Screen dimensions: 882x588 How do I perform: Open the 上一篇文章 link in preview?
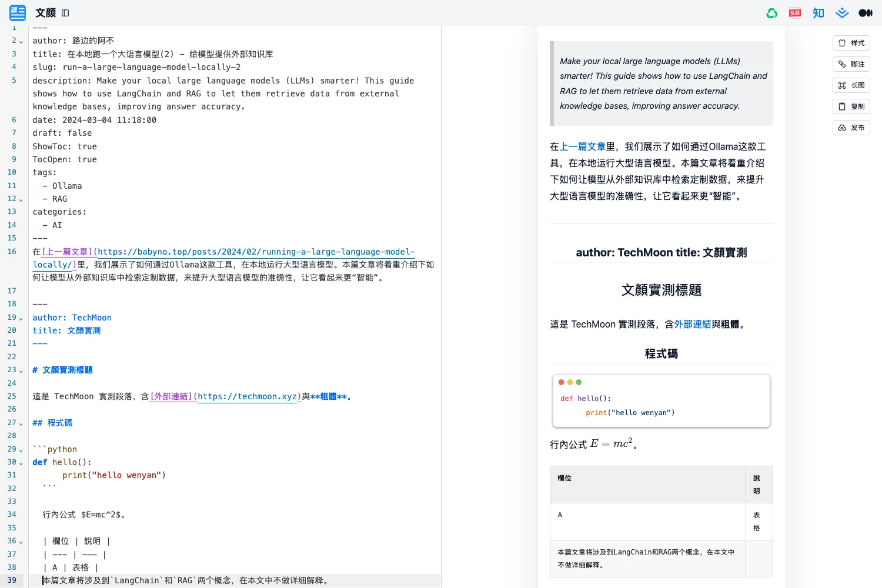[583, 146]
